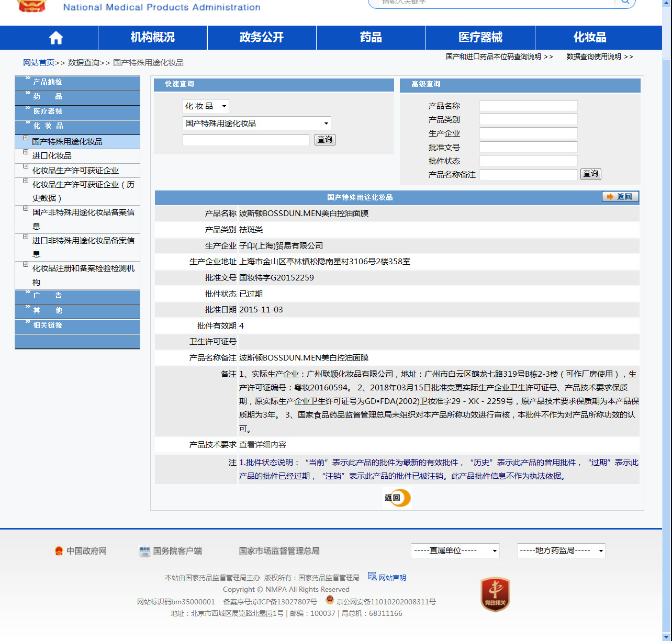Screen dimensions: 672x641
Task: Click the 祛斑类 product category value
Action: 251,230
